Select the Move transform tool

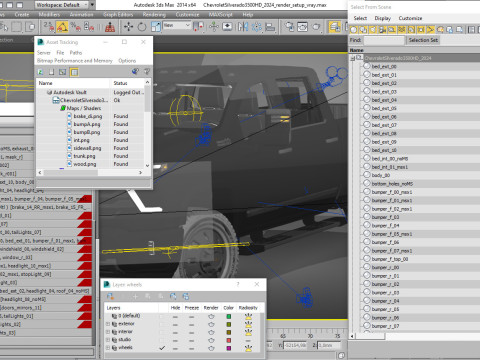pyautogui.click(x=128, y=27)
